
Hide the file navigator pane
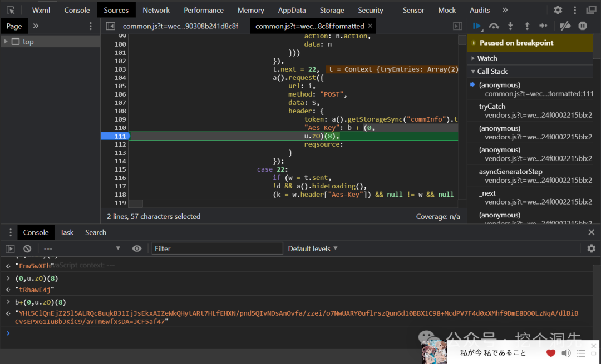111,26
